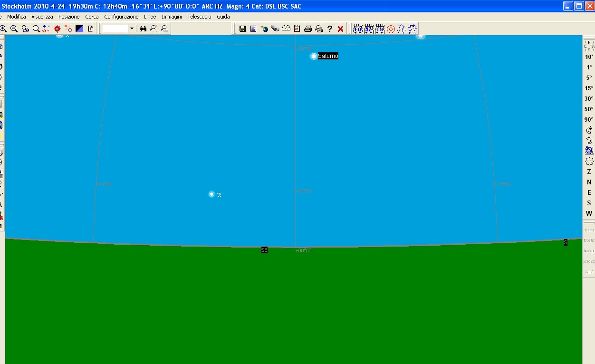Click the question mark help icon
The height and width of the screenshot is (364, 595).
pyautogui.click(x=330, y=29)
